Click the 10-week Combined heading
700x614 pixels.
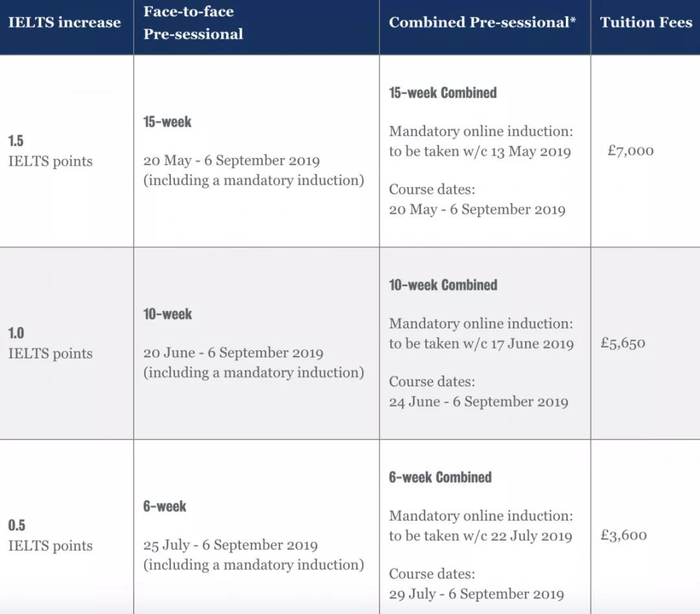pyautogui.click(x=443, y=285)
